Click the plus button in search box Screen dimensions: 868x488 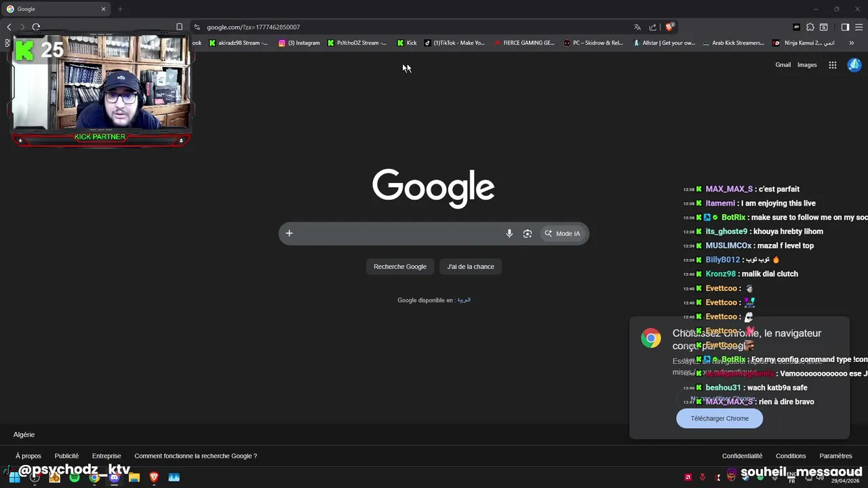(289, 233)
